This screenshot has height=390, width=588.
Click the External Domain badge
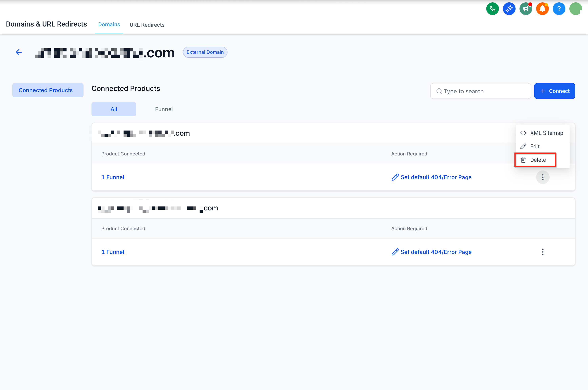(x=205, y=52)
